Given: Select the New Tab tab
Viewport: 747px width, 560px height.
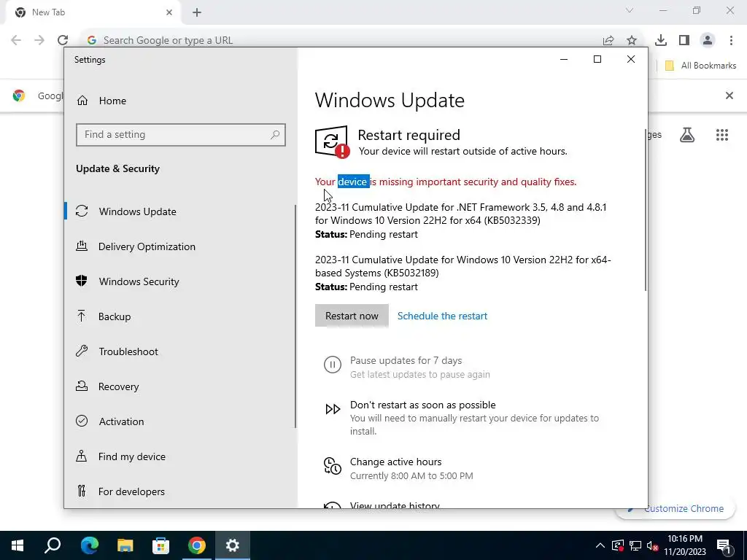Looking at the screenshot, I should 93,13.
